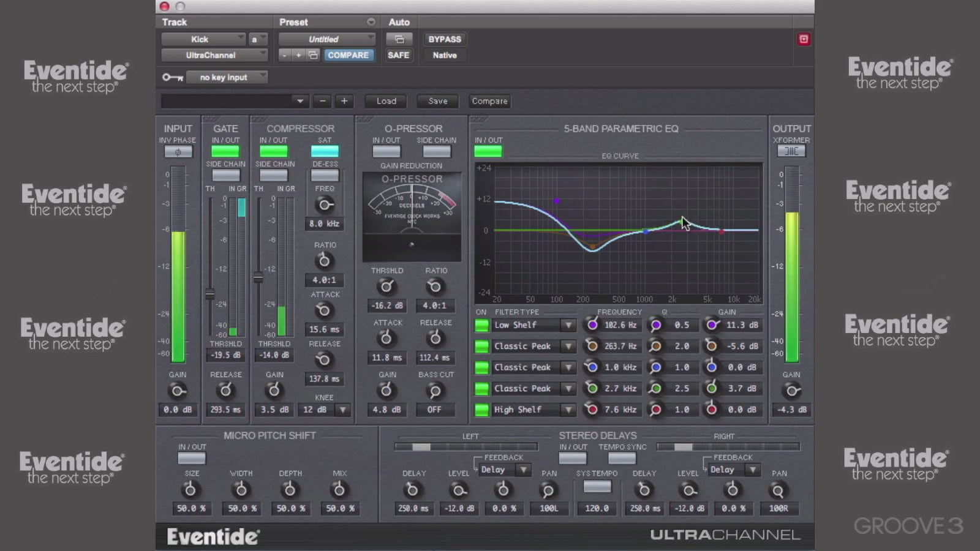Click the De-Ess Freq knob
Viewport: 980px width, 551px height.
325,204
